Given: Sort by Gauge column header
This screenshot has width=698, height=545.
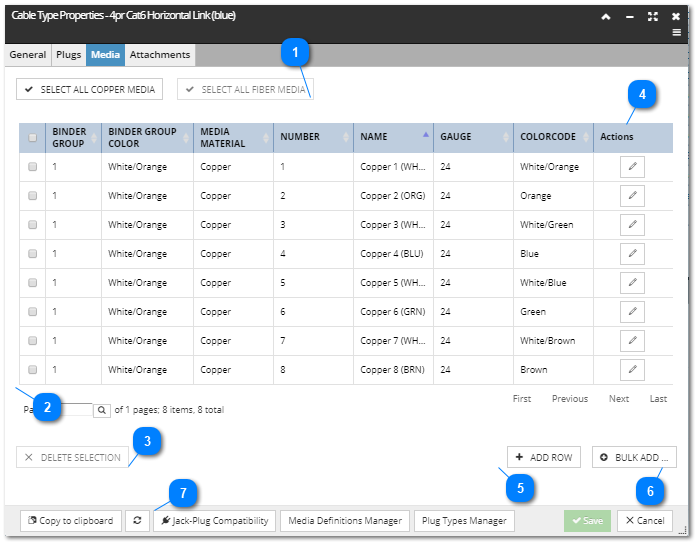Looking at the screenshot, I should click(x=474, y=138).
